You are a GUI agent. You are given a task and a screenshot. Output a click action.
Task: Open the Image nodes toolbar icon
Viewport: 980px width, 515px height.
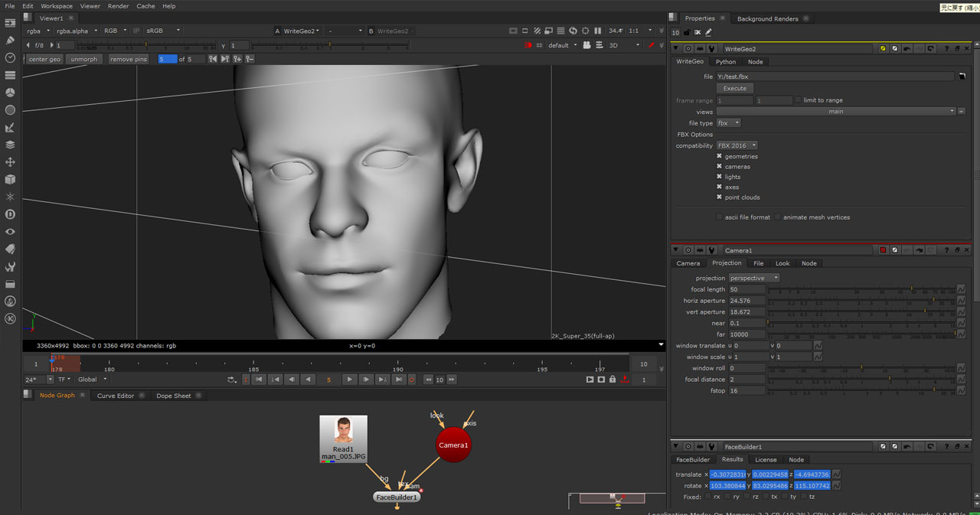click(10, 23)
